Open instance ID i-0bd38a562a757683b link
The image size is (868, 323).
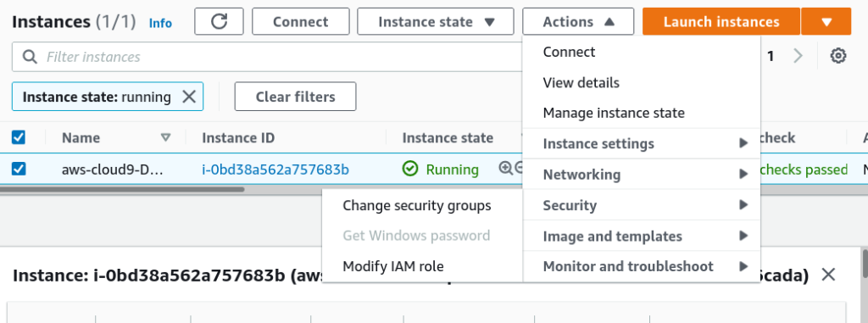coord(275,169)
